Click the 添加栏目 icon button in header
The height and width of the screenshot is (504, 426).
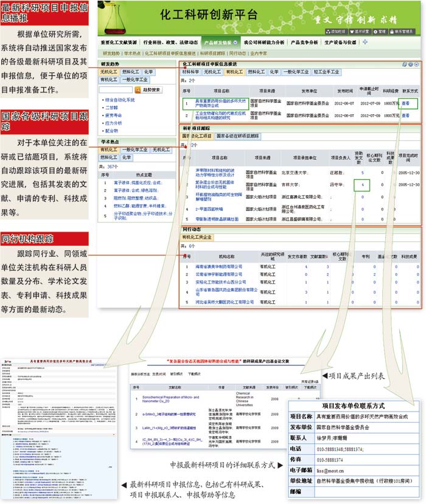(335, 32)
